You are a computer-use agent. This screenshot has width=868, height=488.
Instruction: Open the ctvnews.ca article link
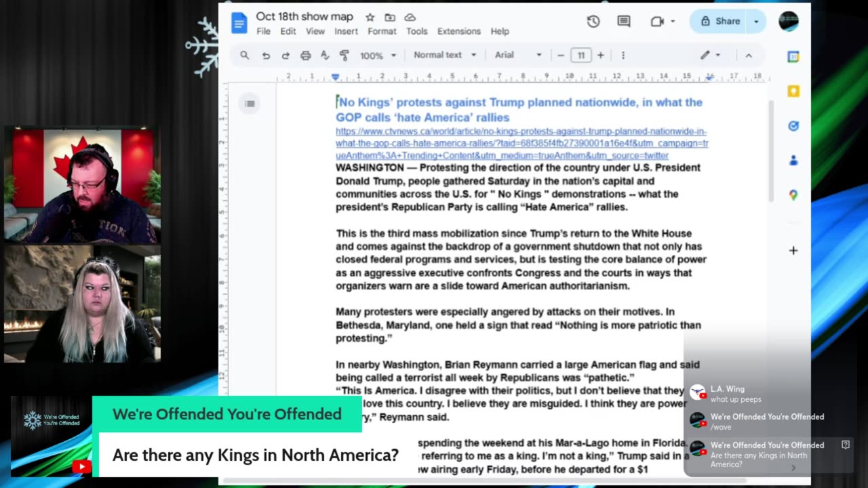pos(522,144)
